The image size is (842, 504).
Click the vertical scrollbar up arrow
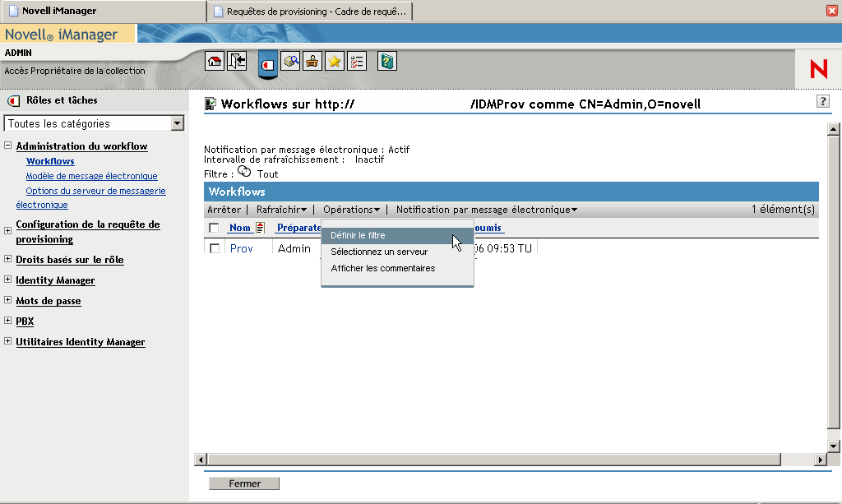(833, 129)
